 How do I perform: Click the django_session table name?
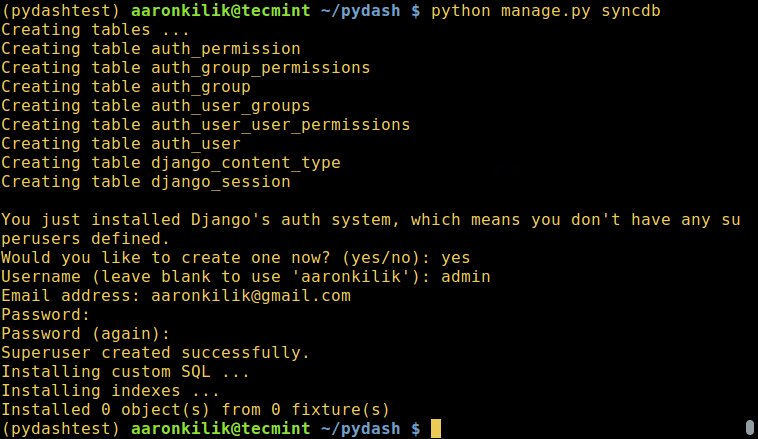pyautogui.click(x=220, y=182)
